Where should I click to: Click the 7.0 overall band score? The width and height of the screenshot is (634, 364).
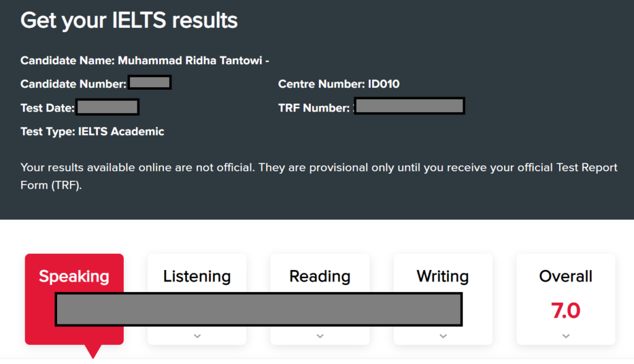pos(565,310)
